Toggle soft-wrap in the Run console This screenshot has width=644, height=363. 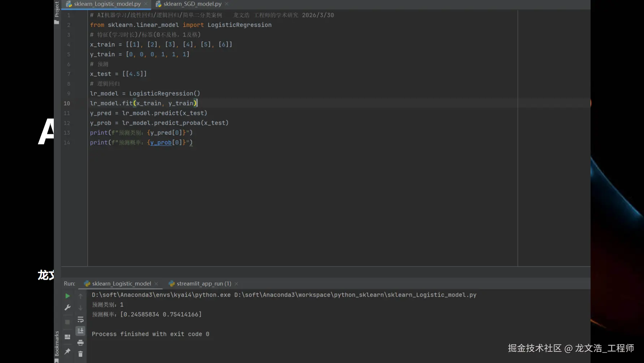coord(80,320)
